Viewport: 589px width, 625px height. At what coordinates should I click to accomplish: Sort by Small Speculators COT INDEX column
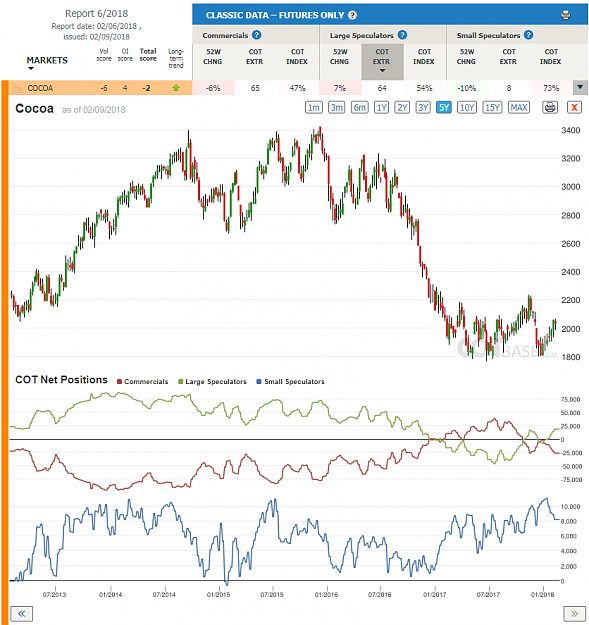pos(551,57)
